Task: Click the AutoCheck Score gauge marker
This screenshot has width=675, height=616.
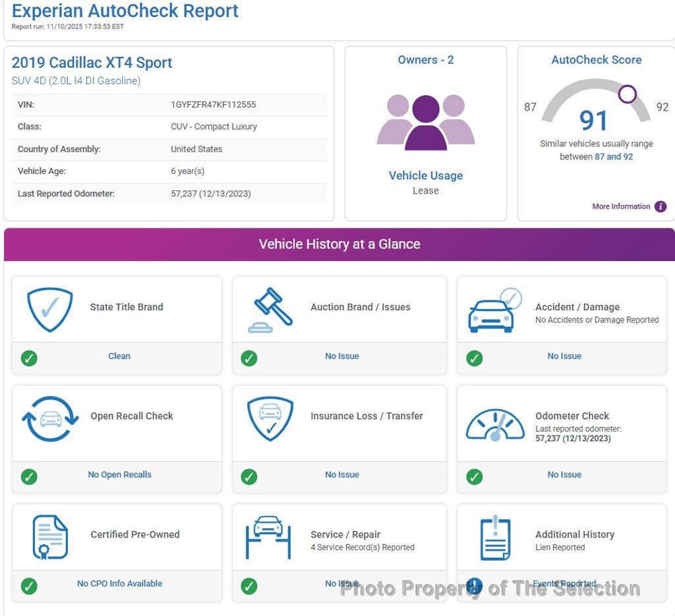Action: [x=627, y=94]
